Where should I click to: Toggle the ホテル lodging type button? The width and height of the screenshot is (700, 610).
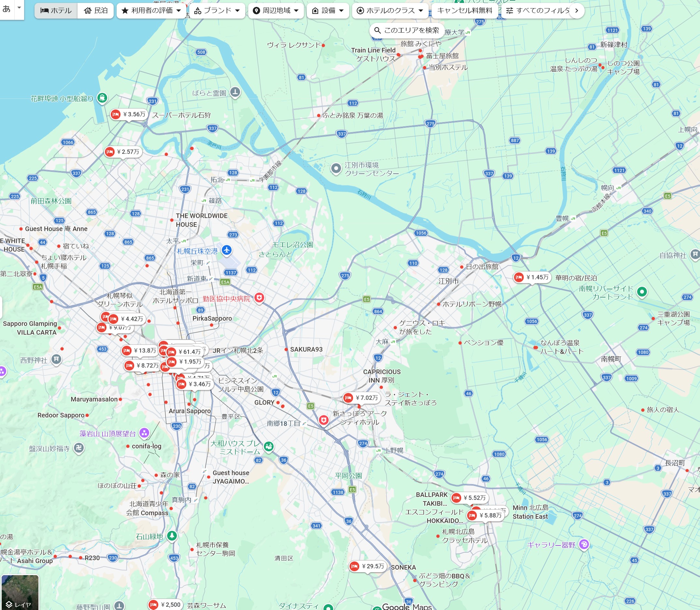[x=56, y=10]
